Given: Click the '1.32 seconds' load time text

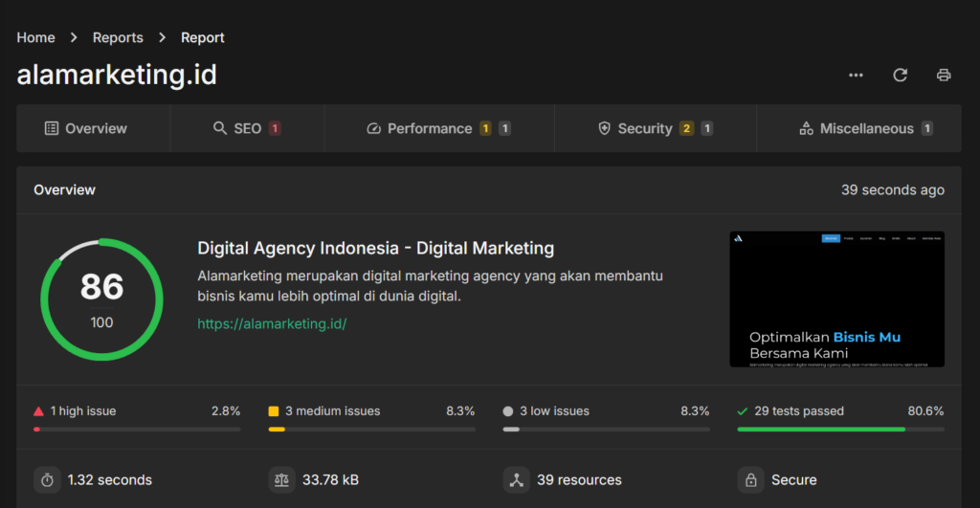Looking at the screenshot, I should [x=109, y=480].
